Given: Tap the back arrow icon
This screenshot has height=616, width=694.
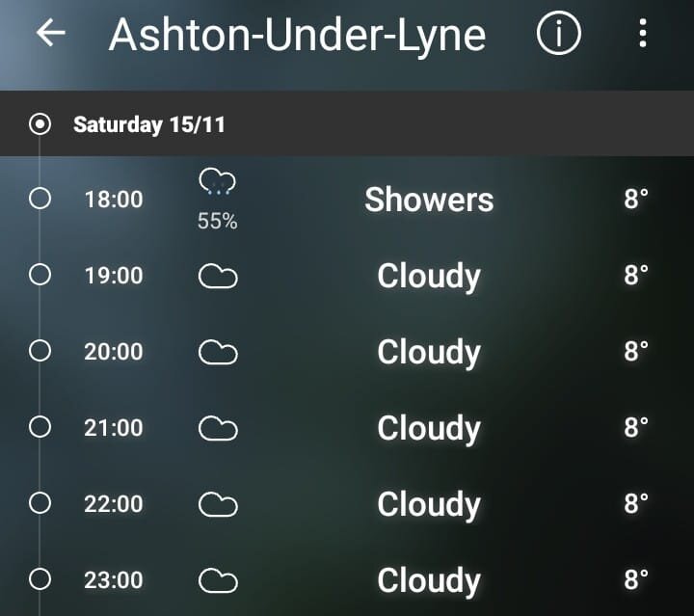Looking at the screenshot, I should click(50, 34).
